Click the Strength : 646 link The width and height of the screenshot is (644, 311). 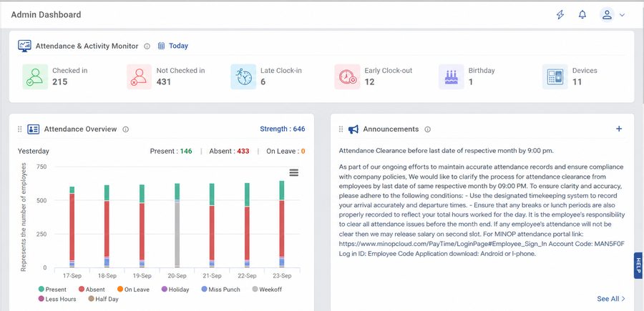[282, 129]
